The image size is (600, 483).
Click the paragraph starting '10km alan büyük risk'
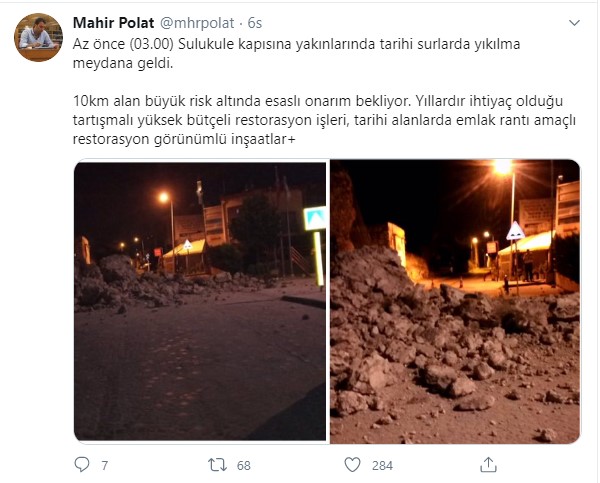point(324,120)
